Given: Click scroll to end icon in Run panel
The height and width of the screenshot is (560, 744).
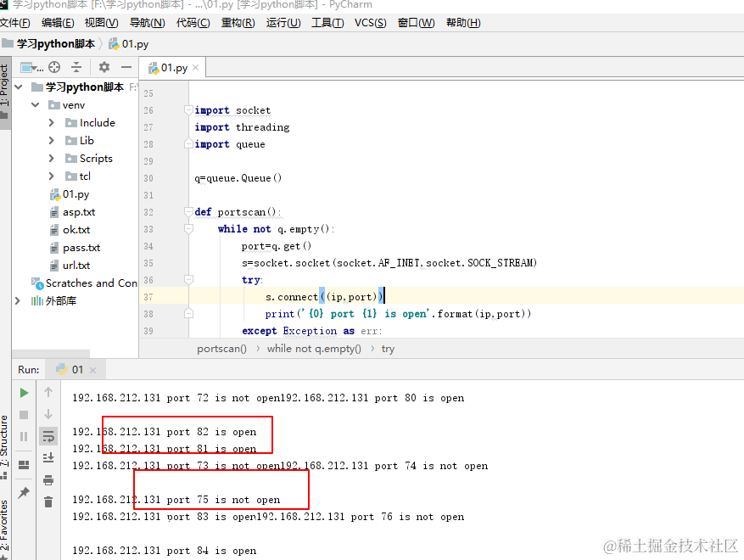Looking at the screenshot, I should pos(48,458).
